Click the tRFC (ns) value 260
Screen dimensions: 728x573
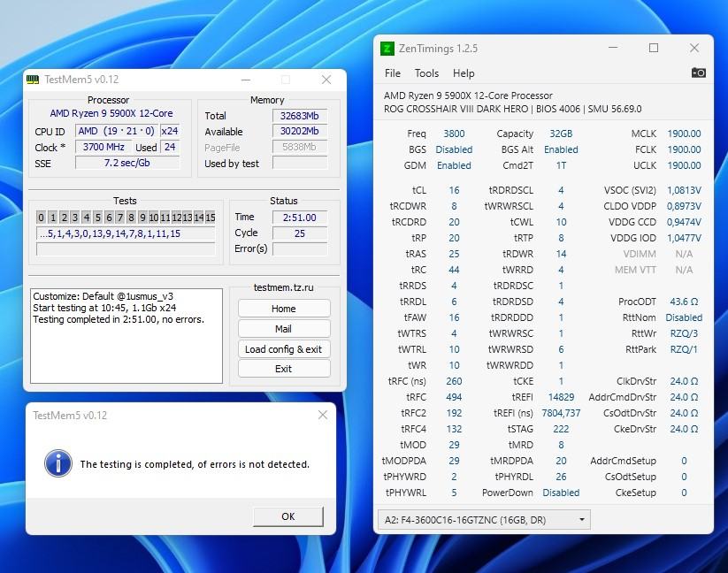pyautogui.click(x=454, y=381)
